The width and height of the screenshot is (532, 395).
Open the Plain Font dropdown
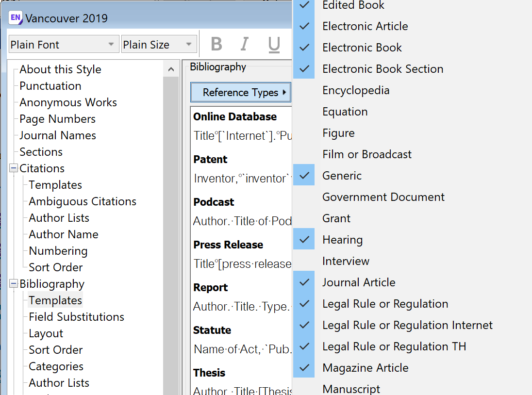pos(64,44)
